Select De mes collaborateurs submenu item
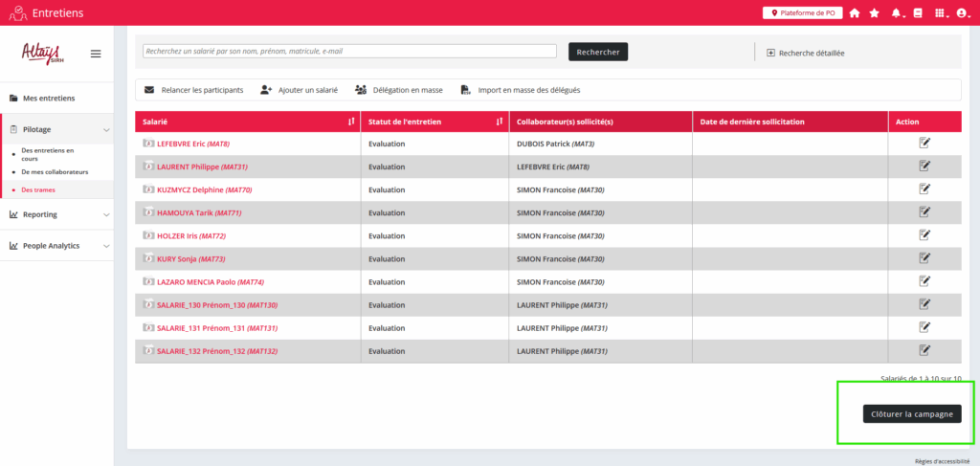The image size is (980, 466). (55, 172)
